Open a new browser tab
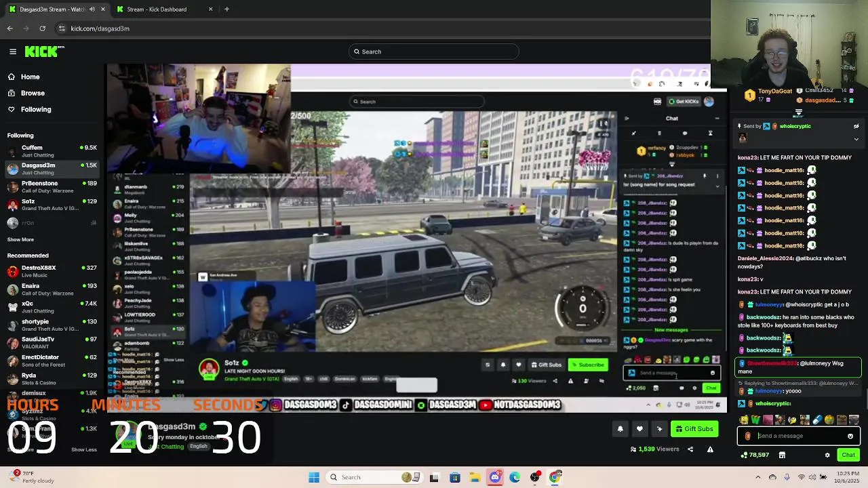868x488 pixels. pyautogui.click(x=226, y=9)
